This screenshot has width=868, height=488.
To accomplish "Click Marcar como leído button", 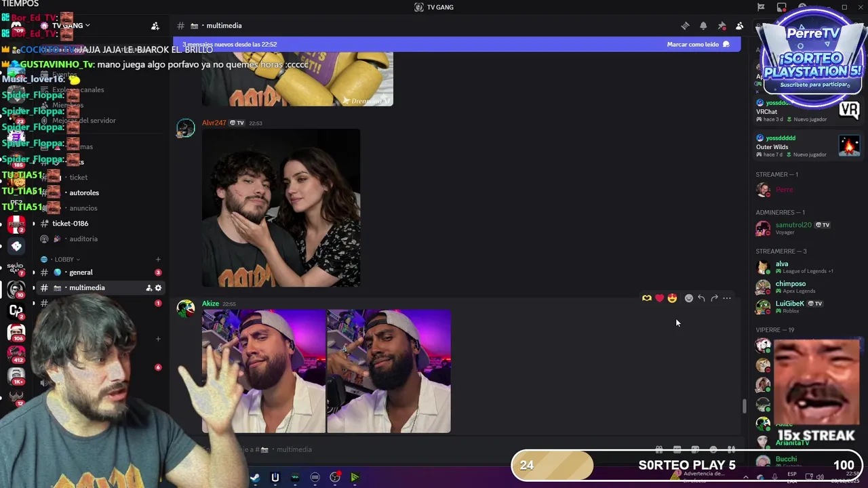I will [x=698, y=44].
